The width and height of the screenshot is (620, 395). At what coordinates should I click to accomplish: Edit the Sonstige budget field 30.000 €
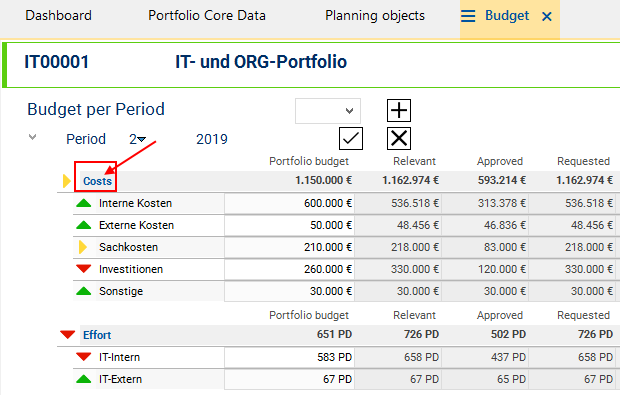[289, 291]
